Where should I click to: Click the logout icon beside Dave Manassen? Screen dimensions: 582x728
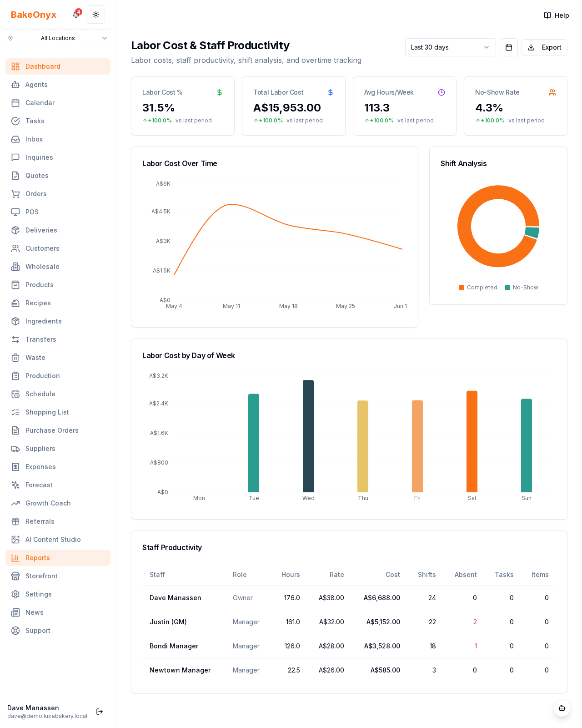[x=100, y=712]
